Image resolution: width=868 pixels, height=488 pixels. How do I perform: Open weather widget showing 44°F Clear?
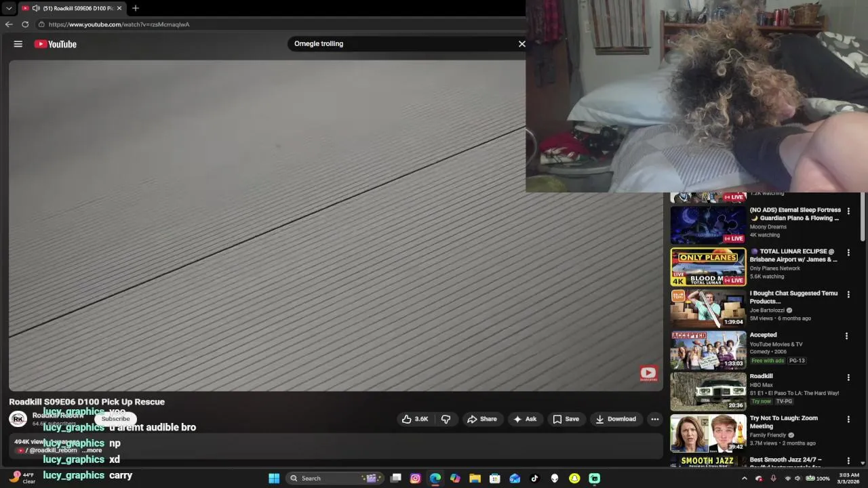[22, 478]
